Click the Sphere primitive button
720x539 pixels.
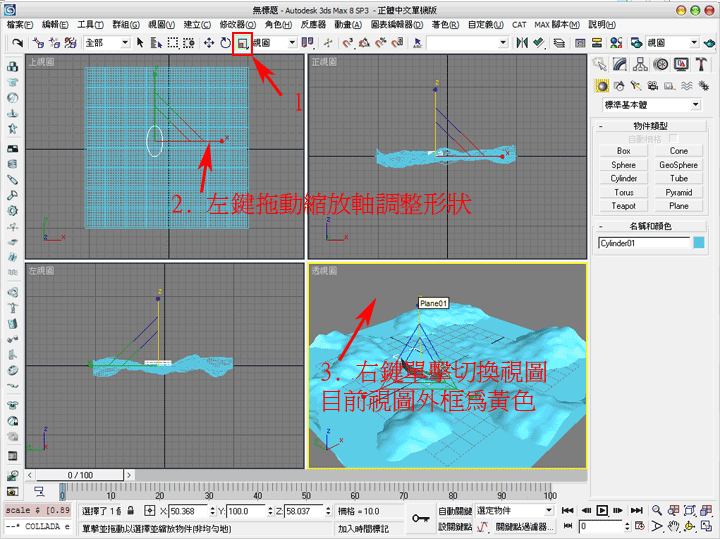(624, 165)
